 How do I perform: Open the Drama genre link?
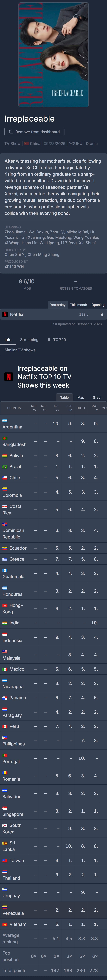[92, 144]
